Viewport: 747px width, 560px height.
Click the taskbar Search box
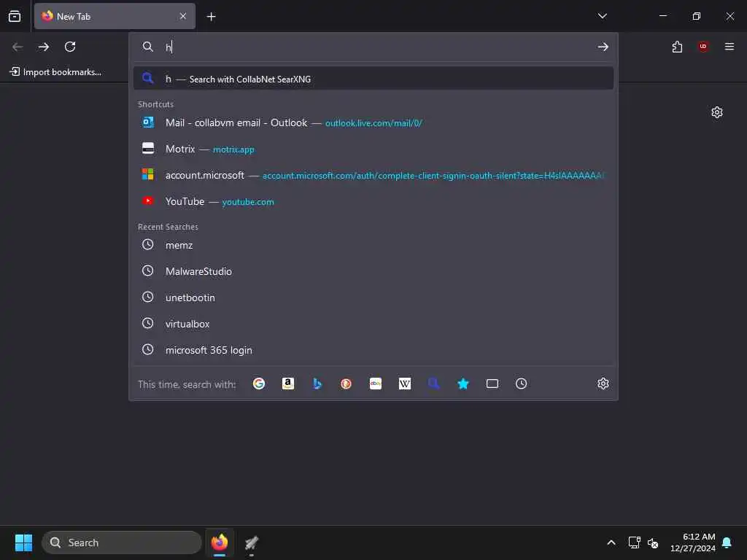pyautogui.click(x=122, y=542)
